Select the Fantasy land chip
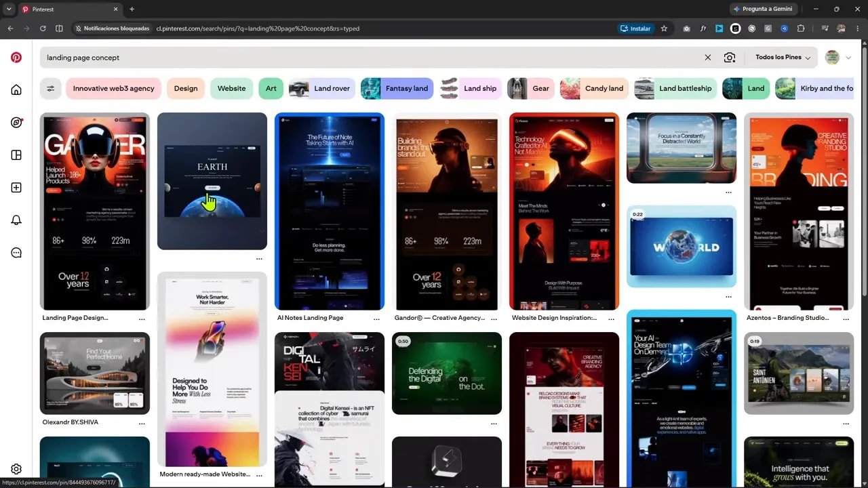868x488 pixels. coord(397,88)
